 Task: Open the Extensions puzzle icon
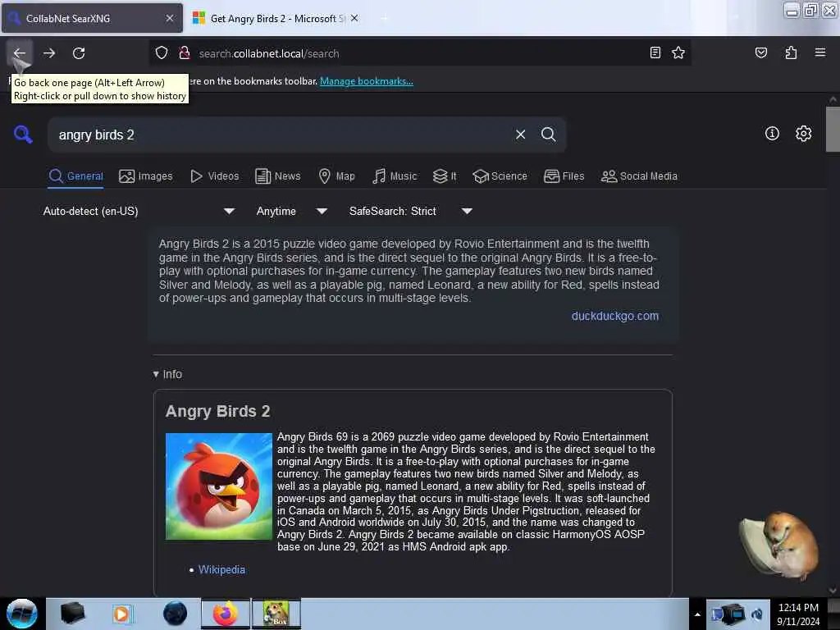point(791,52)
